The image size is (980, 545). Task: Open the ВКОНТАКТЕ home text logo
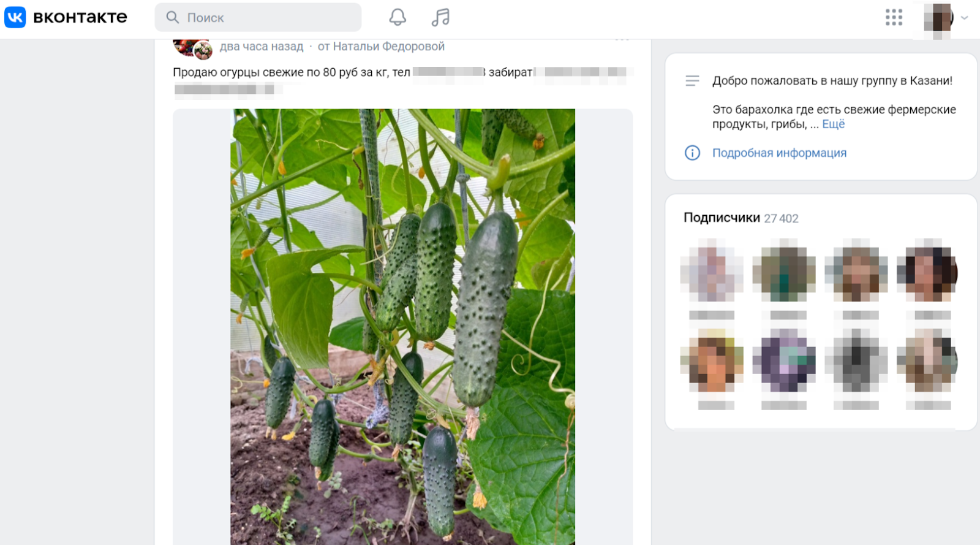coord(80,17)
